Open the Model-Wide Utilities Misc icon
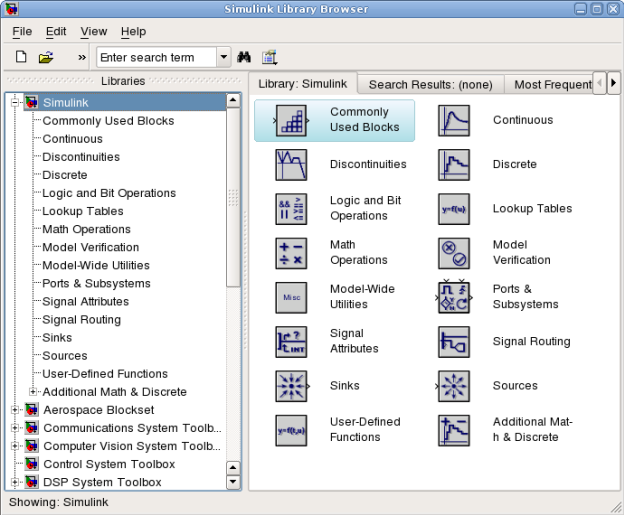624x515 pixels. (x=291, y=298)
